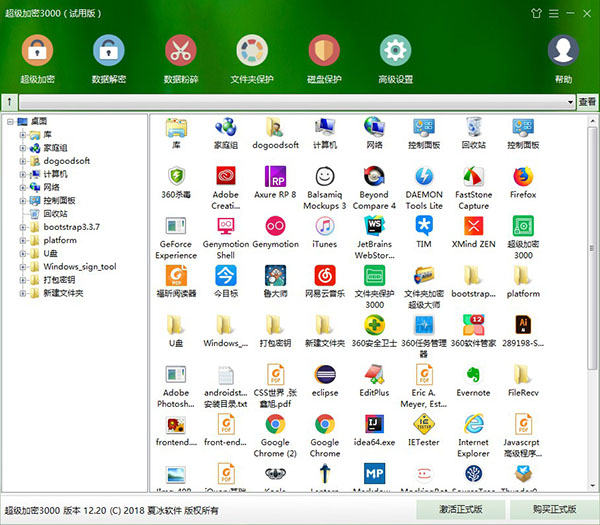Open the 磁盘保护 shield tool
The height and width of the screenshot is (525, 600).
[x=324, y=52]
